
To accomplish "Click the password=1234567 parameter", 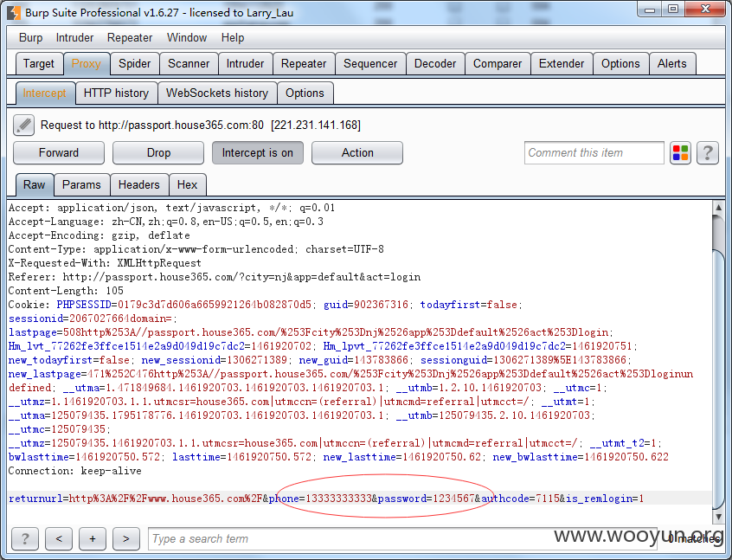I will pos(427,499).
